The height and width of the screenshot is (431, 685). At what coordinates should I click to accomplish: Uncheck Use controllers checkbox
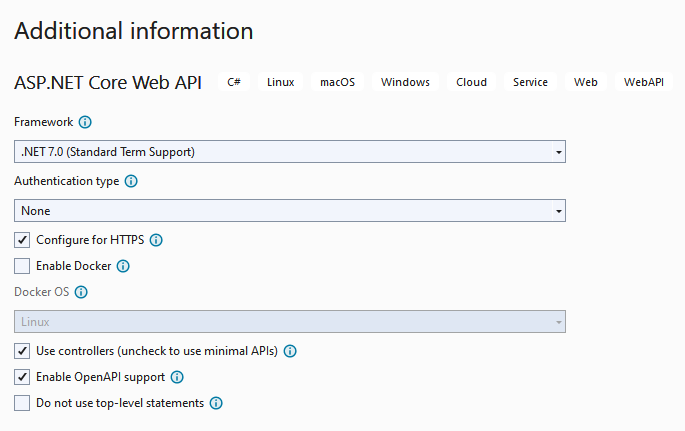click(x=22, y=351)
